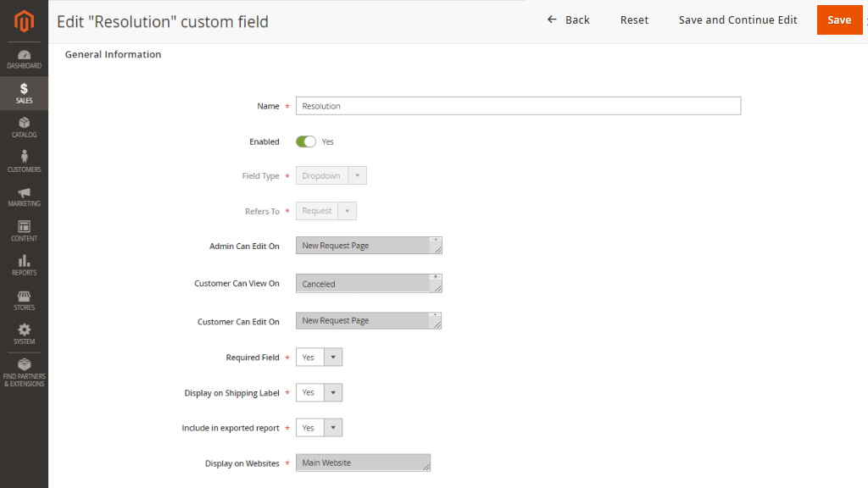Open the Reports sidebar menu
The width and height of the screenshot is (868, 488).
(24, 265)
